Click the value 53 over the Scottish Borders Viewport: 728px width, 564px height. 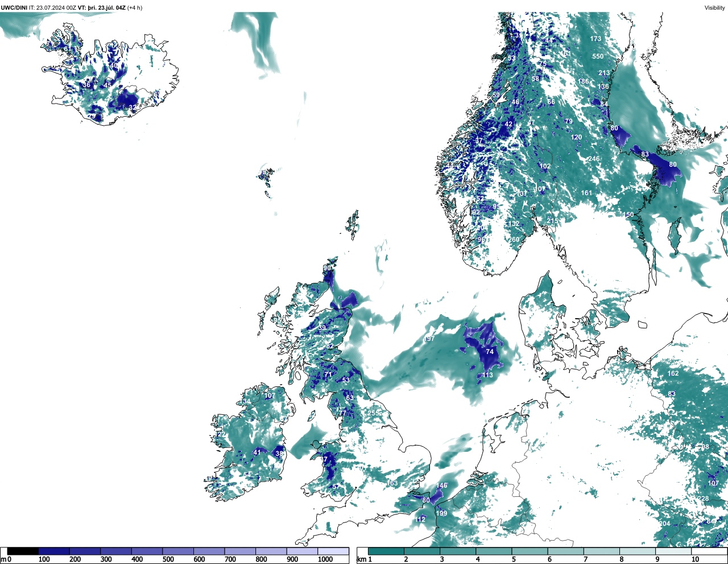pos(346,380)
